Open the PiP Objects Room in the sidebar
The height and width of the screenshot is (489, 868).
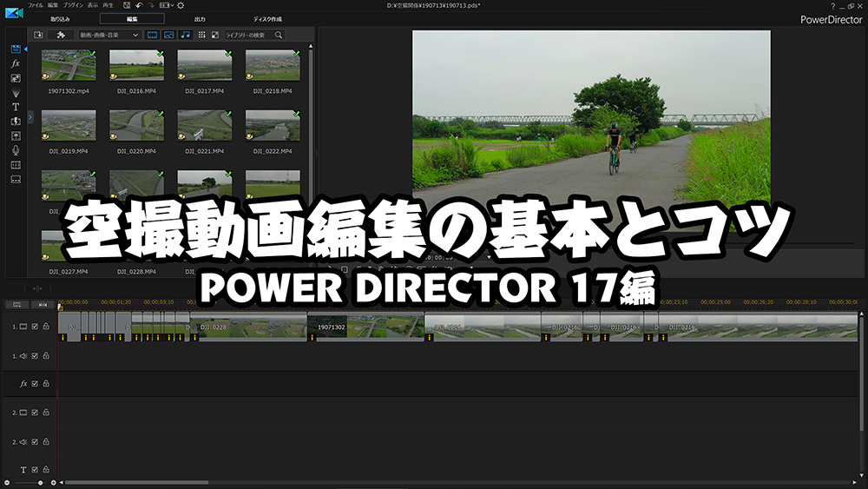[x=16, y=78]
